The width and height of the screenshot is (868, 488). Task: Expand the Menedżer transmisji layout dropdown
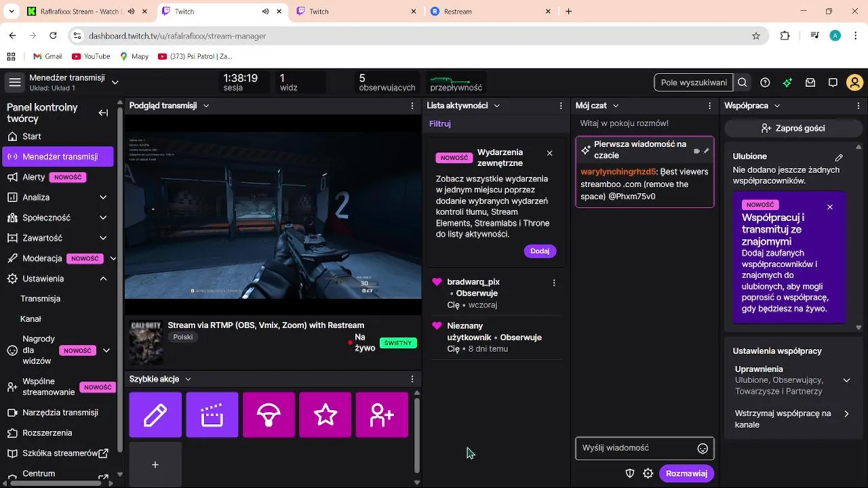[x=115, y=83]
